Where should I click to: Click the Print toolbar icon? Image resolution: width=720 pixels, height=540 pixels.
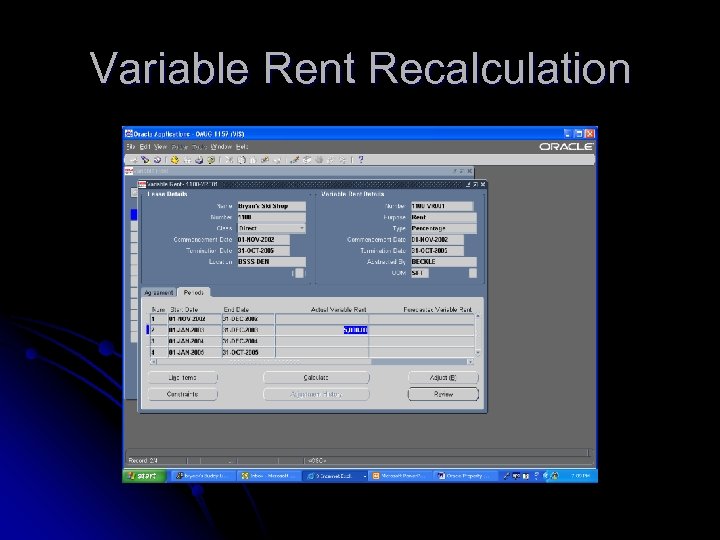tap(199, 160)
